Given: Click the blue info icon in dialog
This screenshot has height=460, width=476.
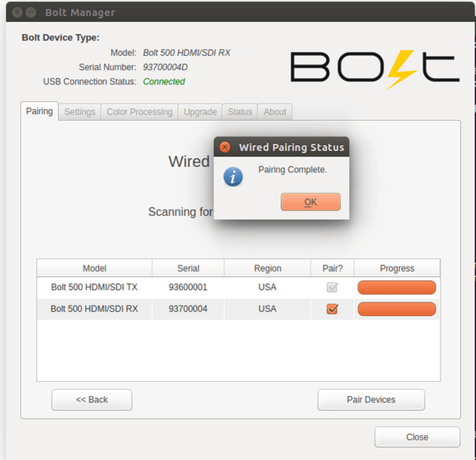Looking at the screenshot, I should 233,177.
